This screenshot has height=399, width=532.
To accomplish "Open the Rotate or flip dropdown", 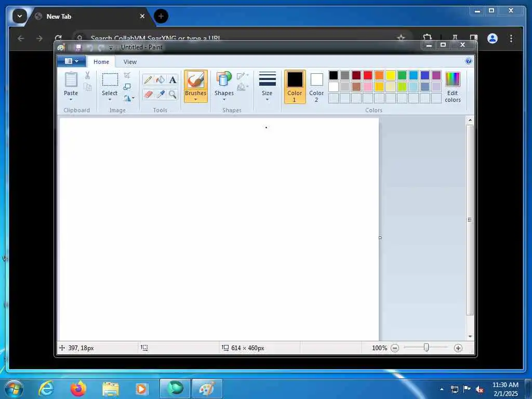I will point(129,98).
